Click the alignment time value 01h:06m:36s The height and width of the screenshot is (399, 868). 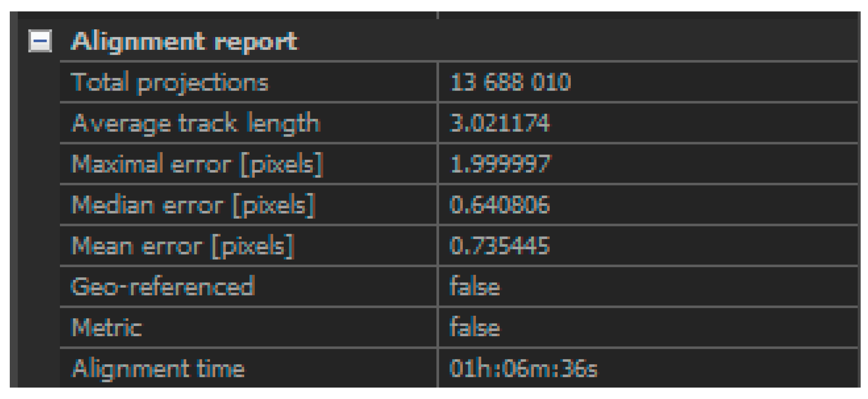pos(523,368)
